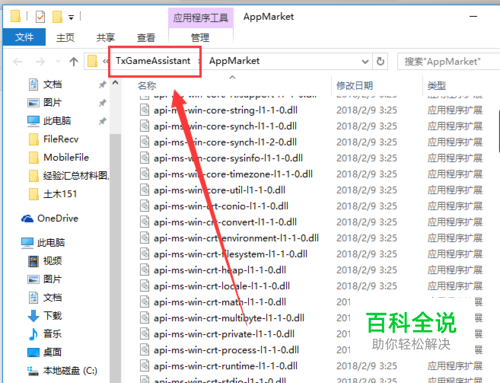
Task: Select api-ms-win-core-timezone-l1-1-0.dll
Action: (x=233, y=174)
